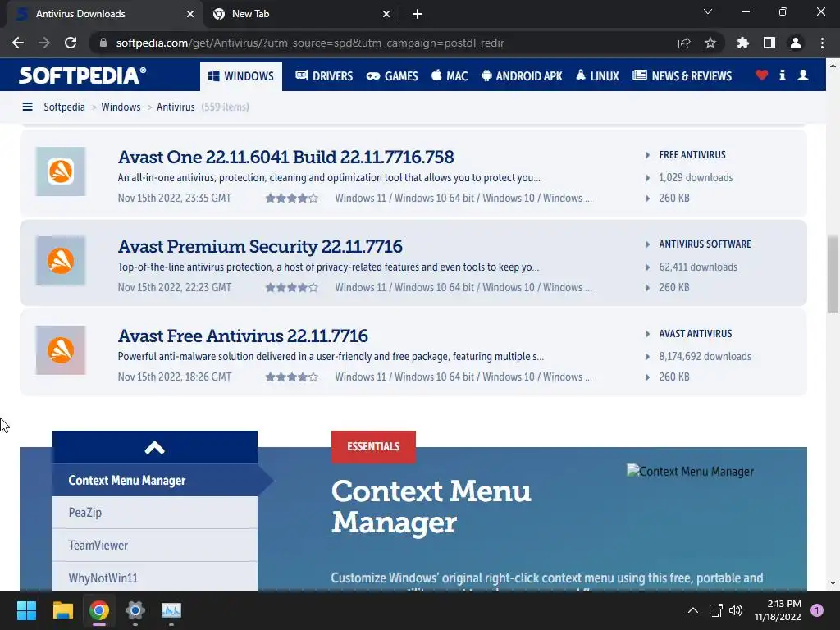Open the Chrome profile icon

[x=796, y=43]
